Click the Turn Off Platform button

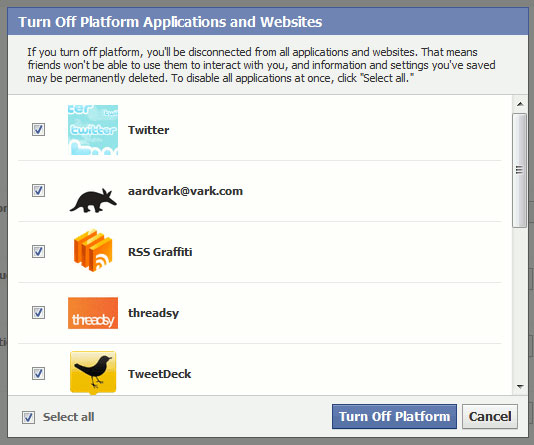394,416
